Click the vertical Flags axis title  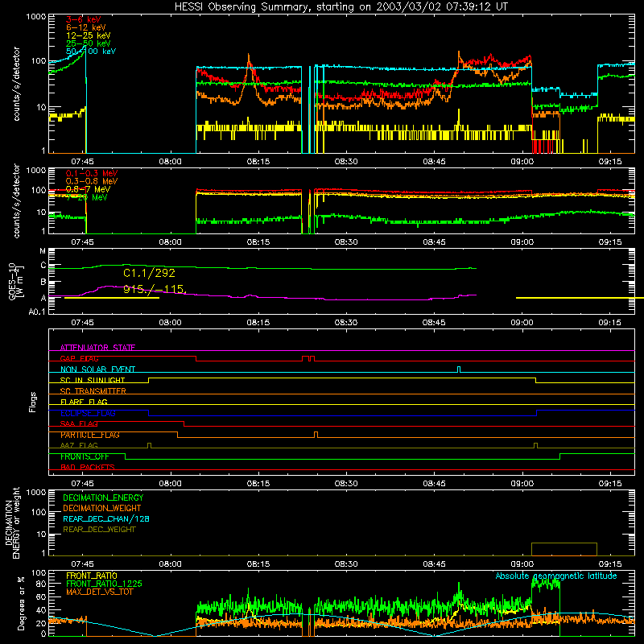coord(33,402)
